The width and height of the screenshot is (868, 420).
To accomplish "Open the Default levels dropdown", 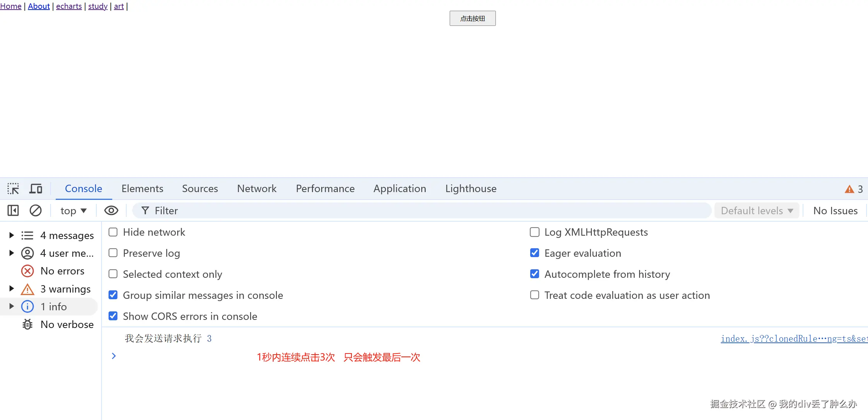I will pos(757,211).
